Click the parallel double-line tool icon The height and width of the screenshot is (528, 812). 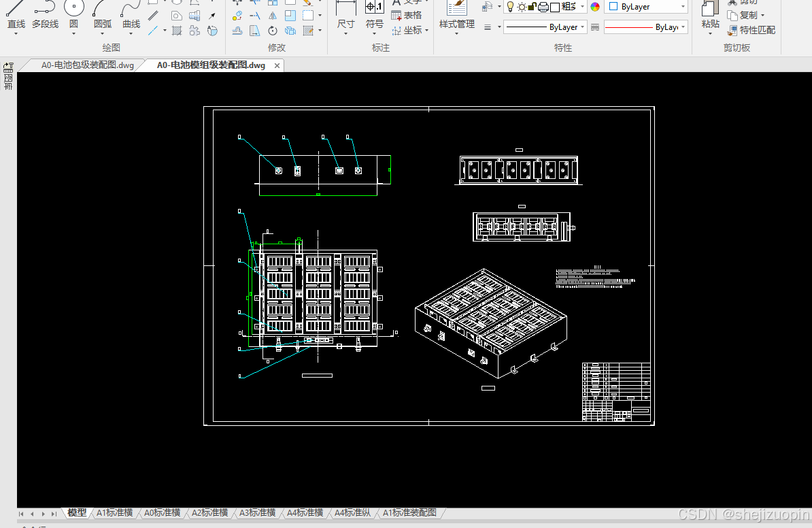[153, 16]
